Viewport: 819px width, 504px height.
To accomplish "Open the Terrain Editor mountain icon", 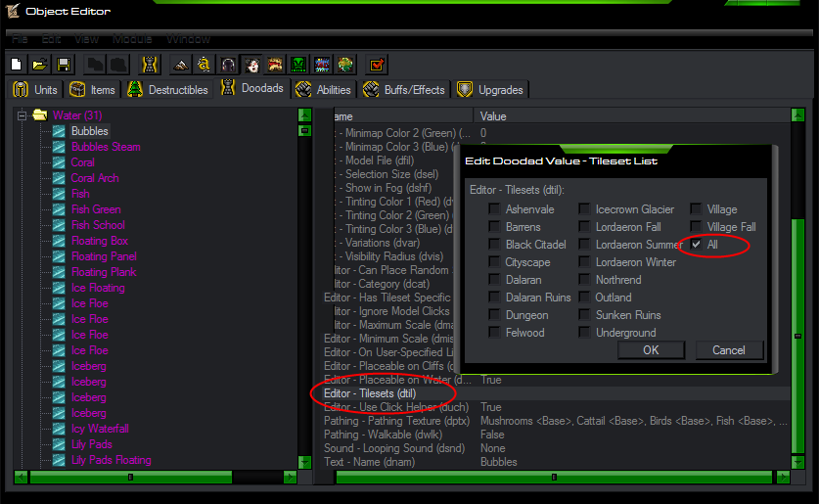I will click(181, 65).
